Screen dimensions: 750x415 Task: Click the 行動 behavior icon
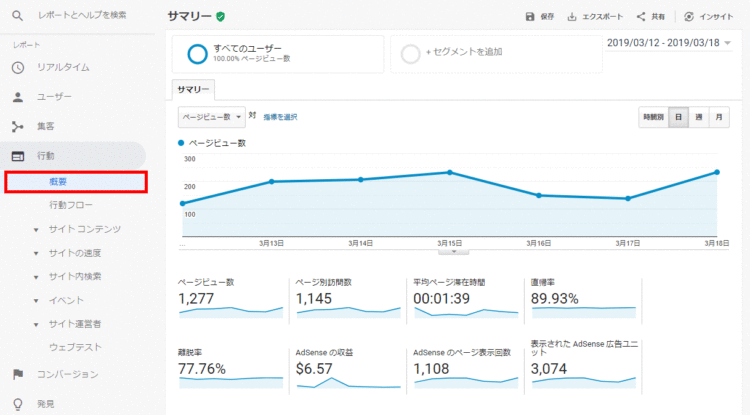coord(18,156)
